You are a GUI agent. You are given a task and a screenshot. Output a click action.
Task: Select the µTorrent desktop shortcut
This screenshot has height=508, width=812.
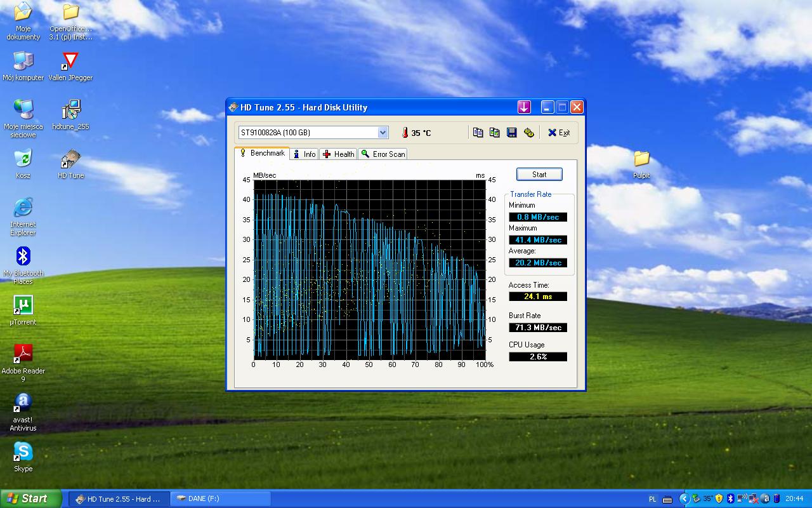[x=23, y=311]
